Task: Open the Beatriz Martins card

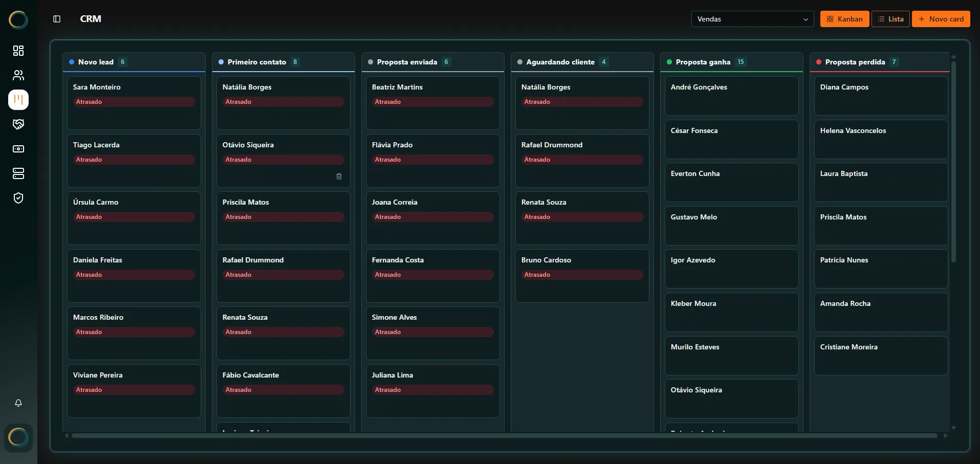Action: pyautogui.click(x=433, y=103)
